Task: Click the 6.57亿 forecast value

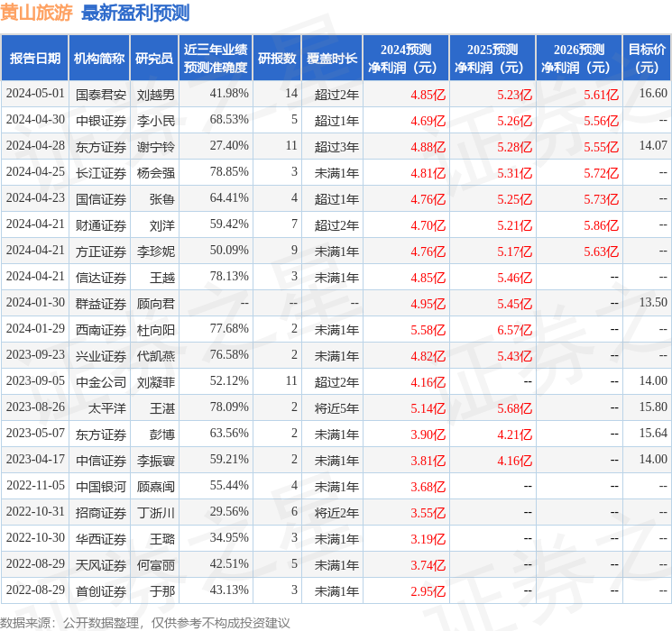Action: pyautogui.click(x=515, y=330)
